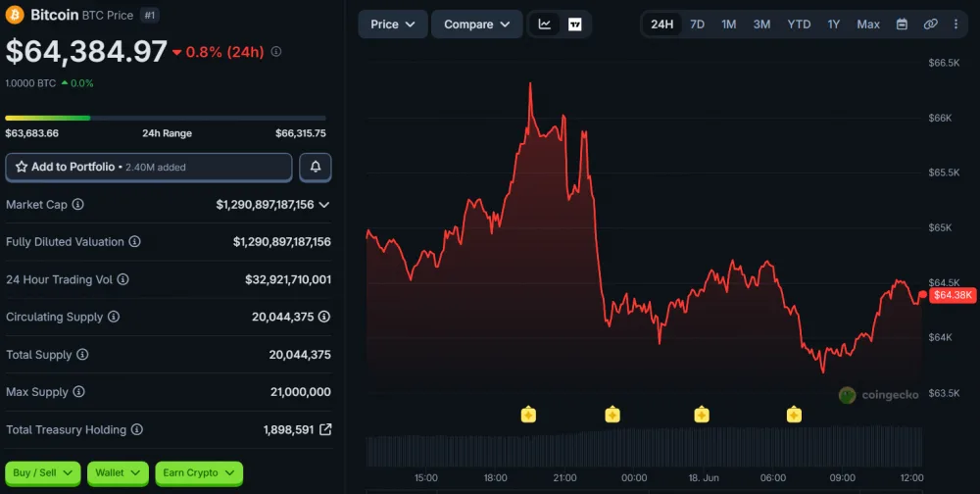Click the $66.5K y-axis label
Screen dimensions: 980x494
[x=944, y=63]
